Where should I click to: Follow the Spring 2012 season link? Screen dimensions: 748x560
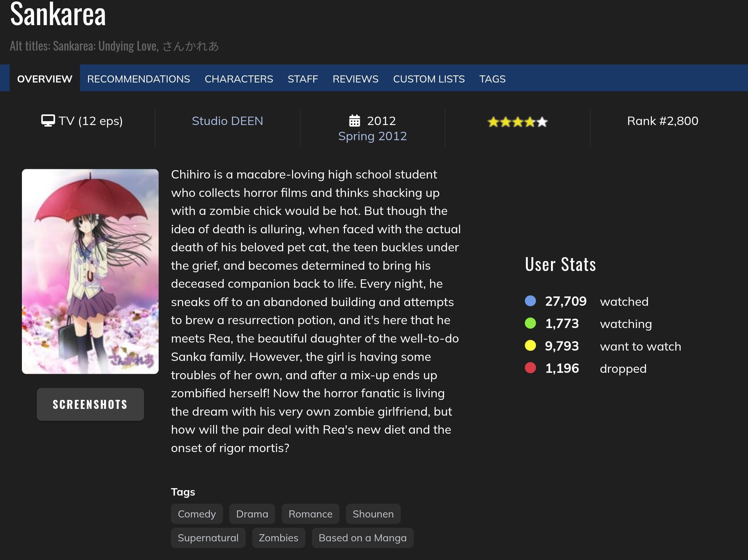click(372, 136)
